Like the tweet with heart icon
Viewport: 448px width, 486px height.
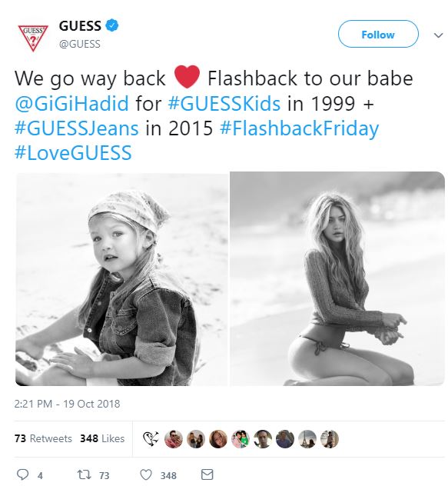pyautogui.click(x=146, y=474)
